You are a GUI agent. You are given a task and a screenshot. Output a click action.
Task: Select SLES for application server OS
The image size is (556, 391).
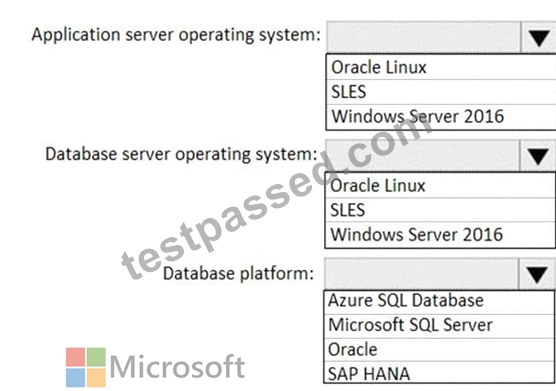pos(441,92)
